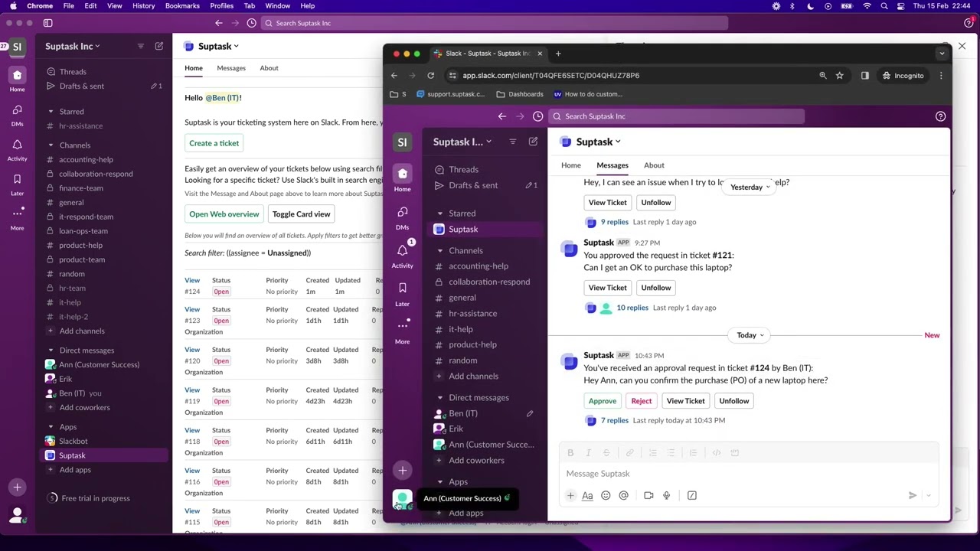Reload page in the Incognito Chrome window
Image resolution: width=980 pixels, height=551 pixels.
(430, 76)
